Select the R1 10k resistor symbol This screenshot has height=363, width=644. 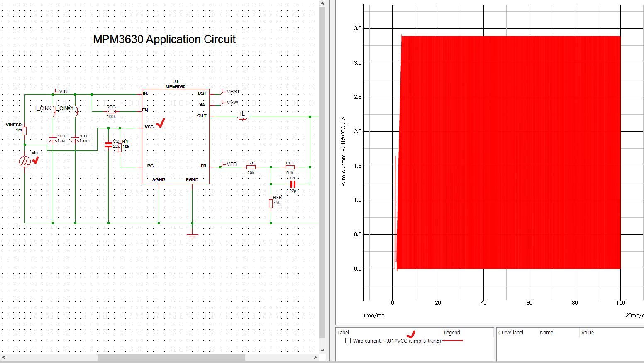[x=120, y=147]
